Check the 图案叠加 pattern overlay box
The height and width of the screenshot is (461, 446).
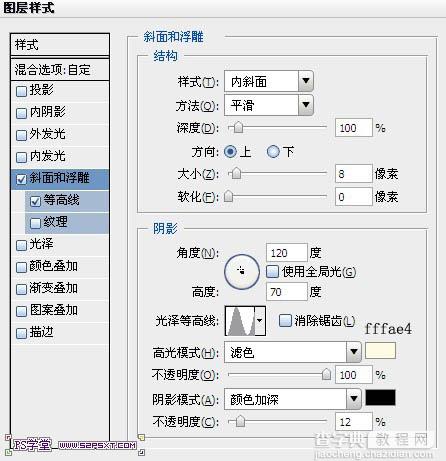click(21, 311)
